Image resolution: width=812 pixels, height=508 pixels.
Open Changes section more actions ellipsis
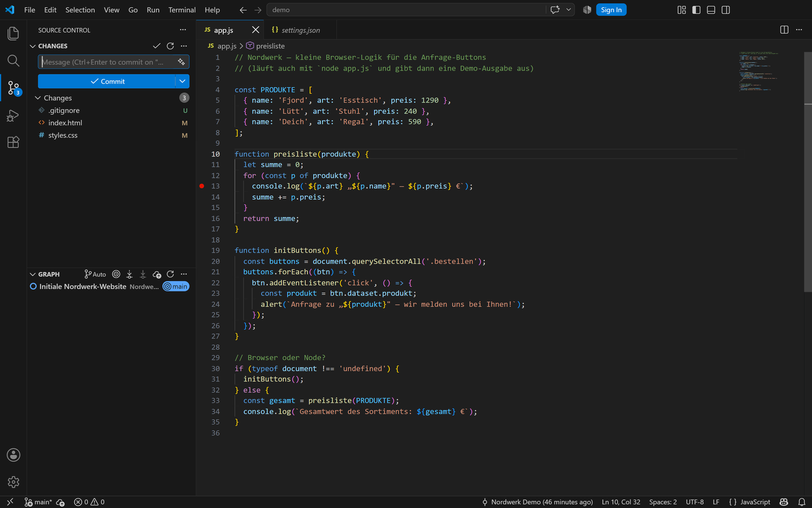pyautogui.click(x=184, y=46)
